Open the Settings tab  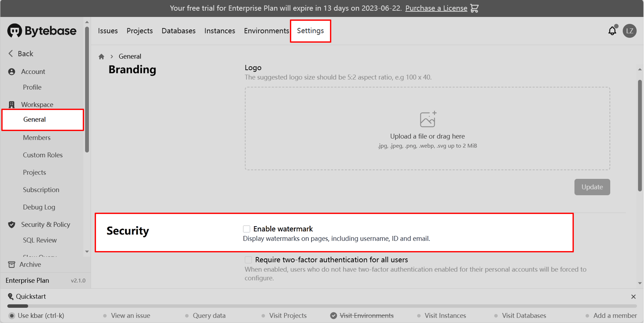[x=311, y=31]
